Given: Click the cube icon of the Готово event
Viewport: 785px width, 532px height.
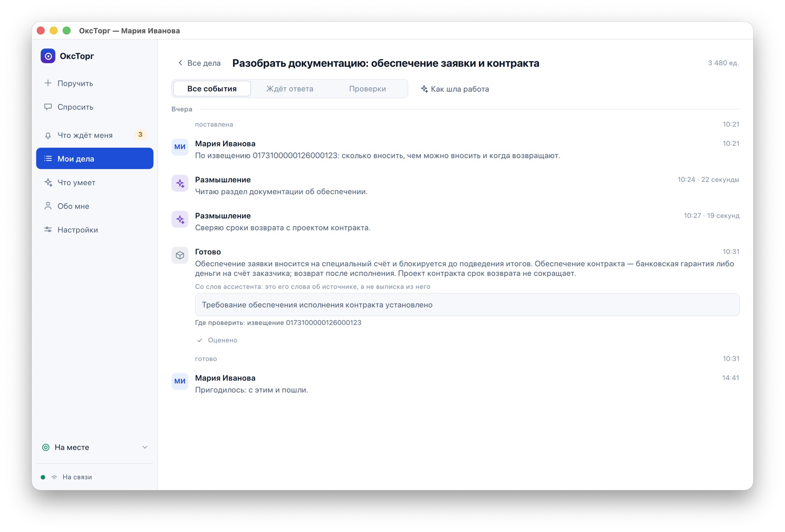Looking at the screenshot, I should pyautogui.click(x=180, y=255).
